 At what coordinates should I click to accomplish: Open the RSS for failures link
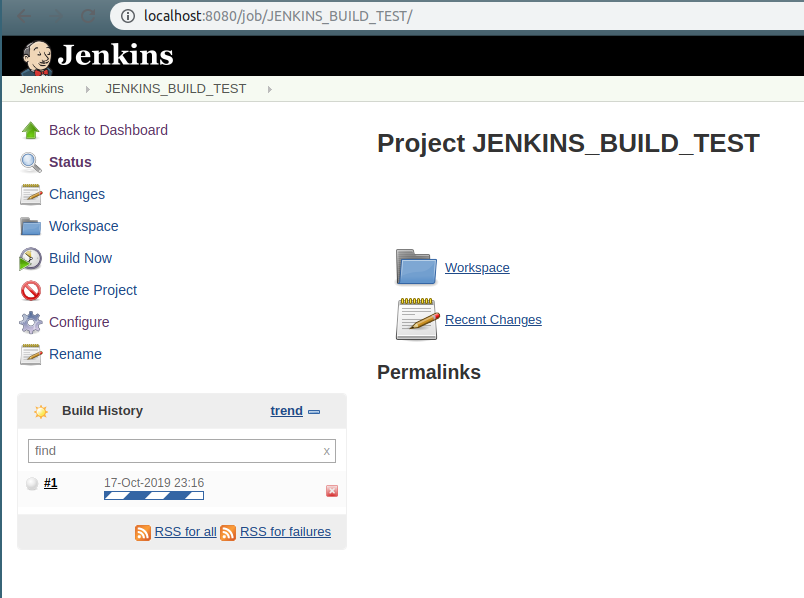click(x=285, y=532)
